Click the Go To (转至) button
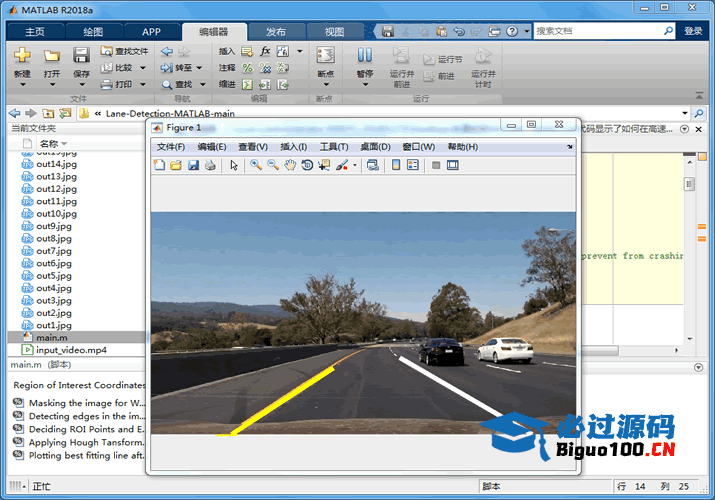 pyautogui.click(x=177, y=67)
